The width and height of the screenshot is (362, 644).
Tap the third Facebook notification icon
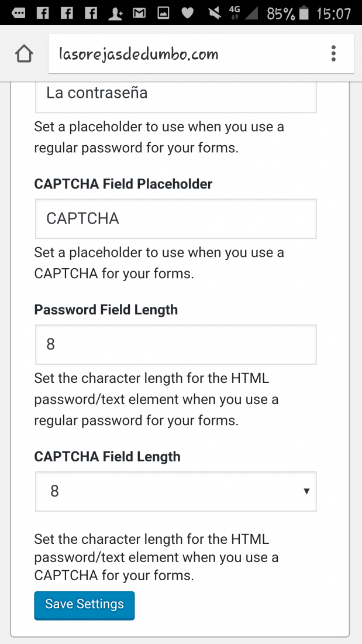point(91,13)
